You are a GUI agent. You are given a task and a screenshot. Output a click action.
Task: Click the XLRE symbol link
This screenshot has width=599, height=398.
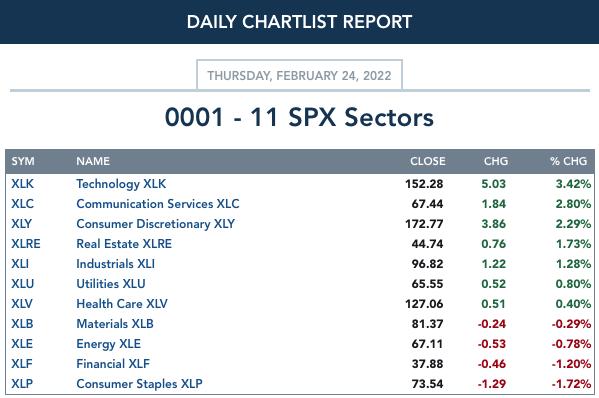click(26, 244)
